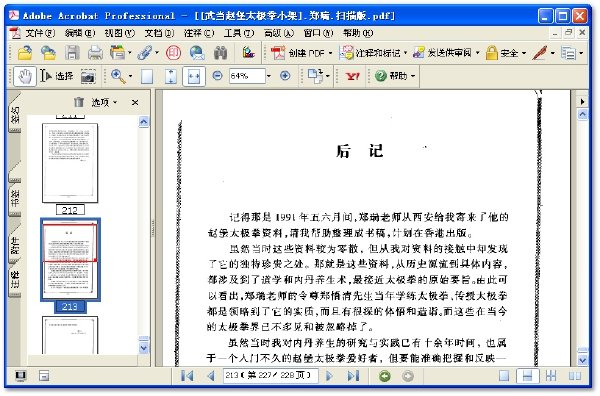Viewport: 600px width, 396px height.
Task: Activate the text Select tool (选择)
Action: tap(56, 76)
